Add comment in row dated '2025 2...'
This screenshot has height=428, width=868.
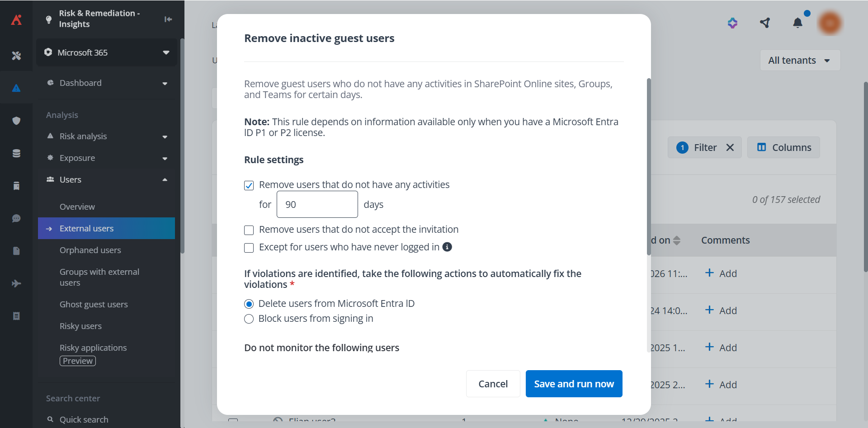pos(721,385)
